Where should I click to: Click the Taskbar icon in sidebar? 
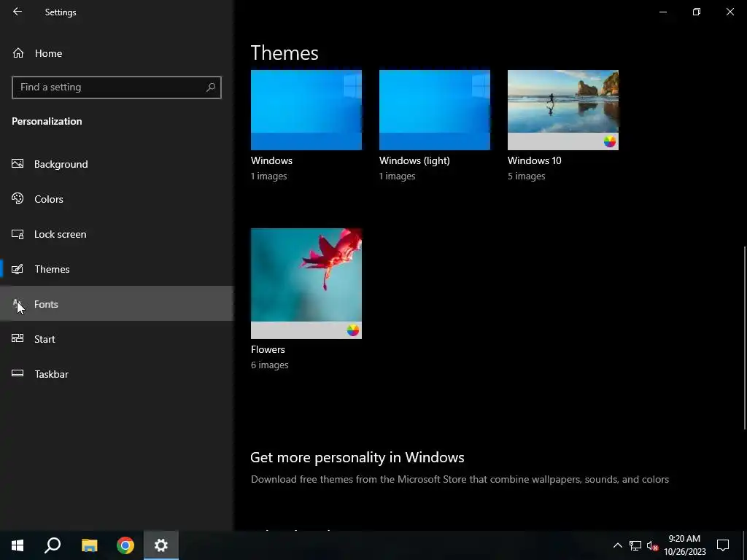click(18, 373)
